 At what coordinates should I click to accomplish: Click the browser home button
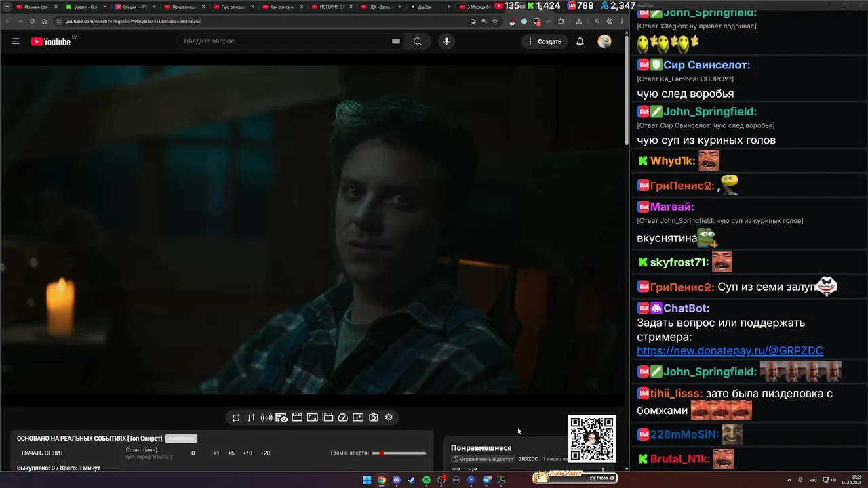[44, 21]
